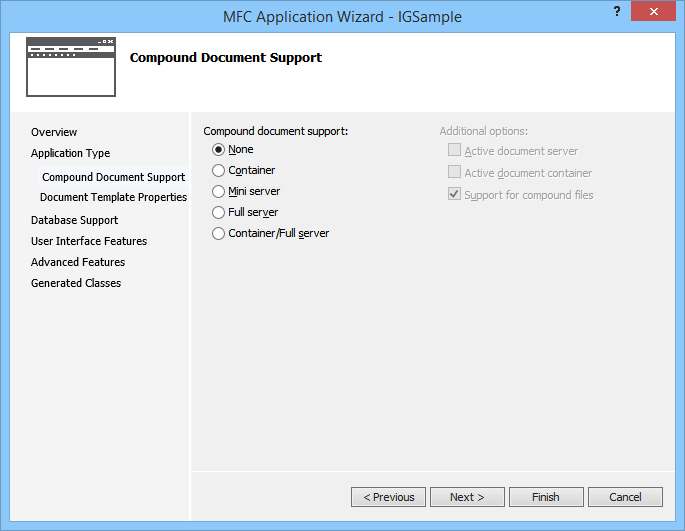Navigate to Advanced Features page
The image size is (685, 531).
tap(78, 262)
